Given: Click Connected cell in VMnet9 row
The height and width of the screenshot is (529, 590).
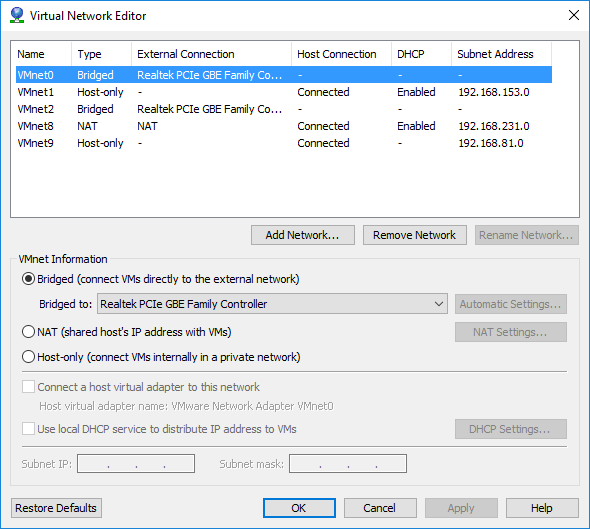Looking at the screenshot, I should tap(323, 143).
